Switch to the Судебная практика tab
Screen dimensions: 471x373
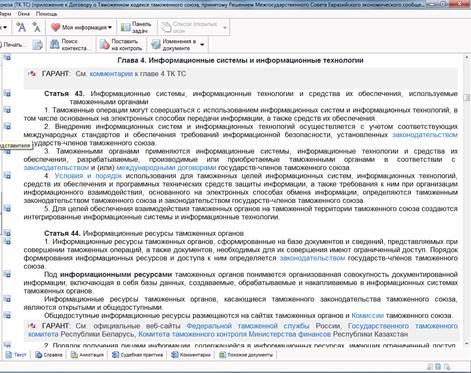point(137,355)
